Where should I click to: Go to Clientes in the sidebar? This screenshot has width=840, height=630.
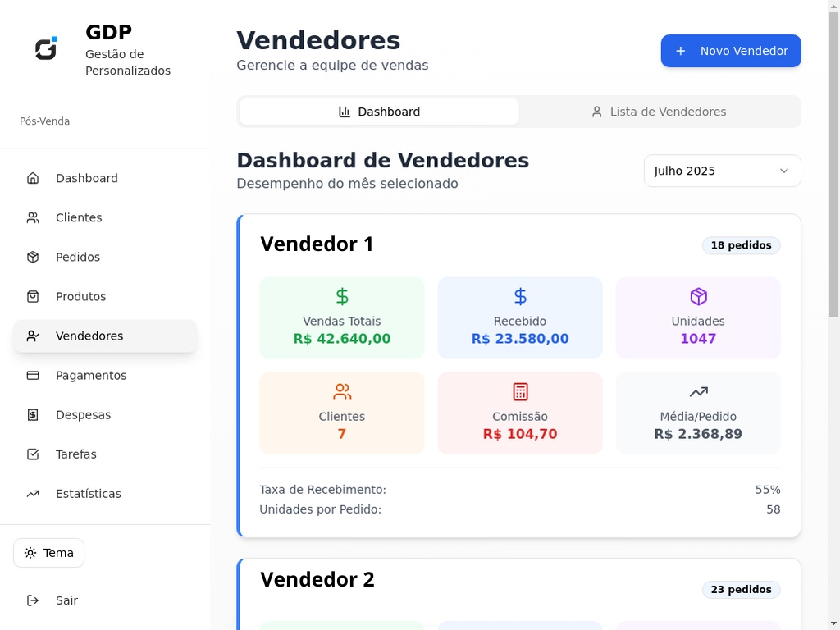click(x=105, y=217)
